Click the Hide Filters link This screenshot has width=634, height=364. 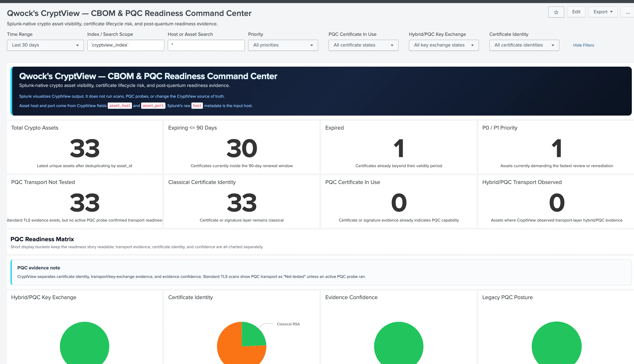coord(584,45)
